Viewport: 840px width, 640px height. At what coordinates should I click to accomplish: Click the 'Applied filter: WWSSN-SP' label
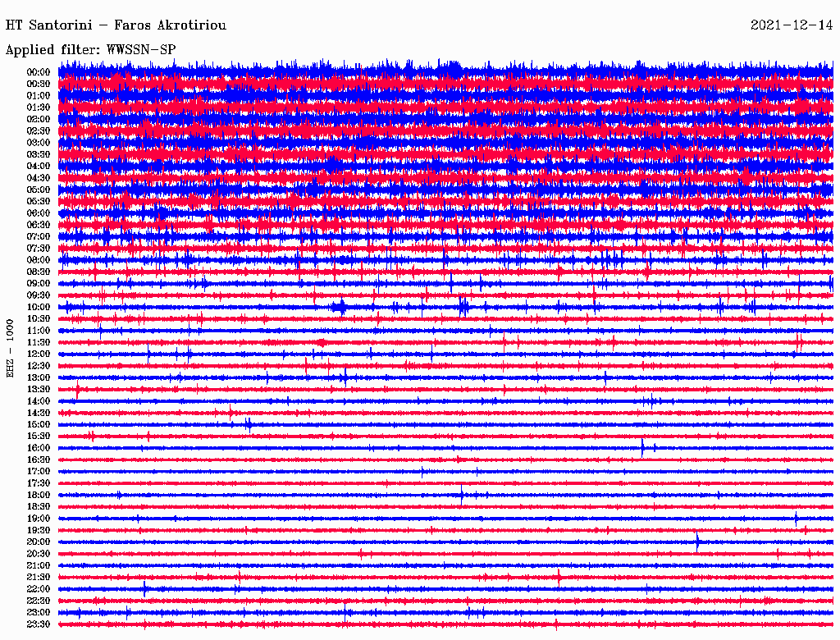point(90,50)
